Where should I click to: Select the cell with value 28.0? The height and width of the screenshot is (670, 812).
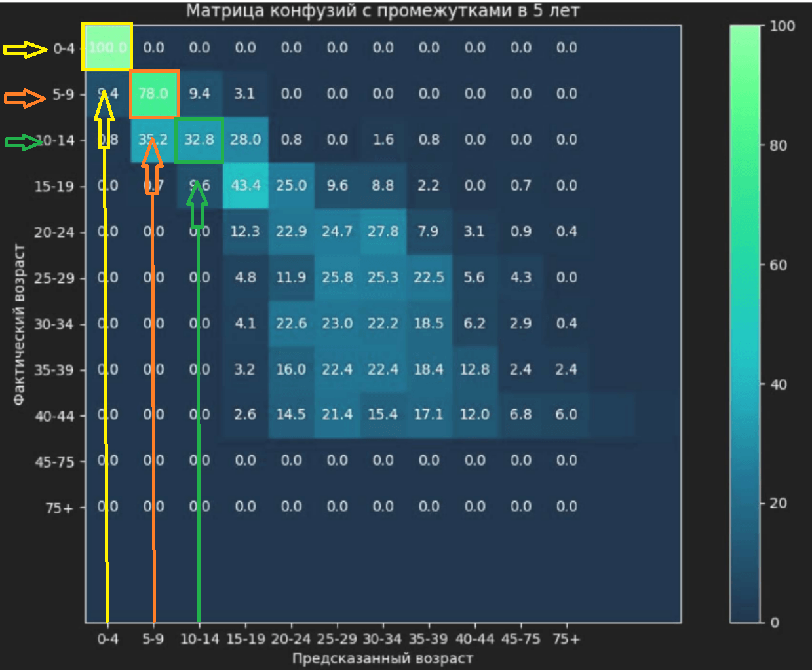[245, 140]
